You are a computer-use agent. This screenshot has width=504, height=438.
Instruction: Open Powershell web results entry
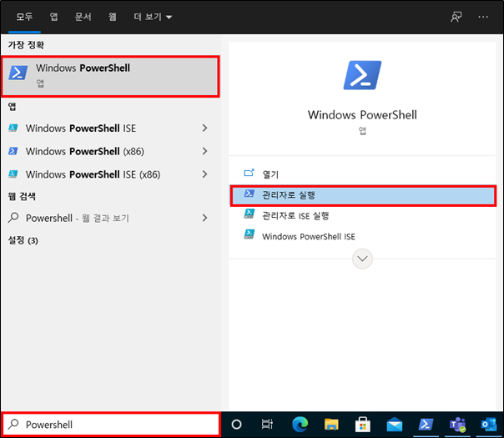point(99,219)
